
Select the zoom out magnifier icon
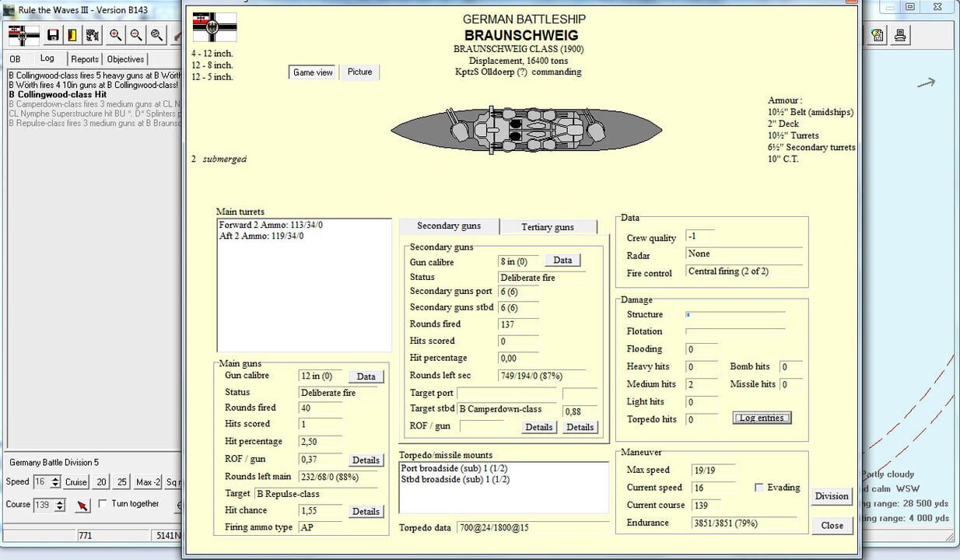point(134,35)
